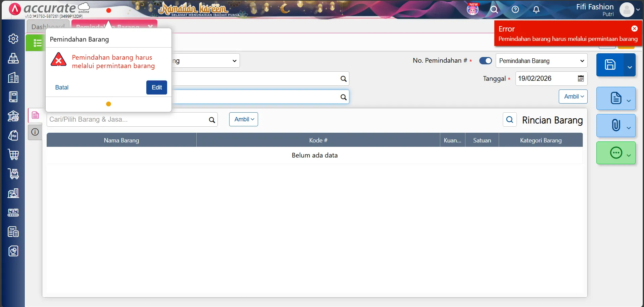This screenshot has width=644, height=307.
Task: Click the paperclip attachment icon button
Action: coord(616,125)
